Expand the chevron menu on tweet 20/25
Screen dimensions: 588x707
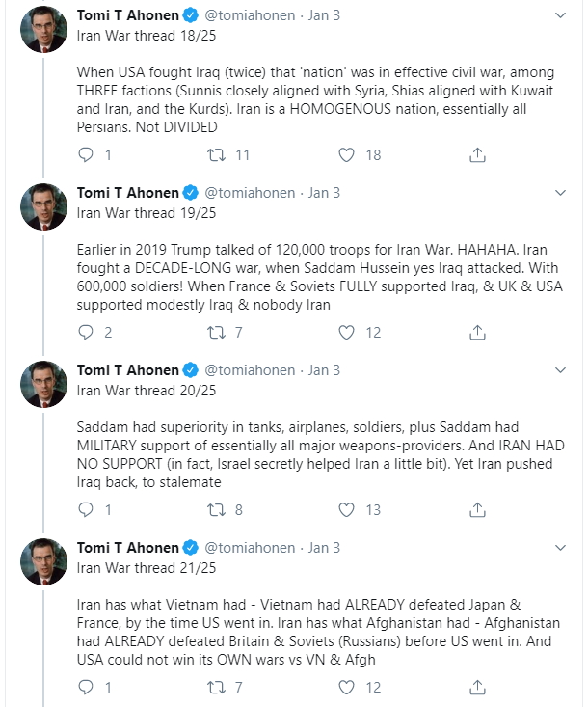560,370
